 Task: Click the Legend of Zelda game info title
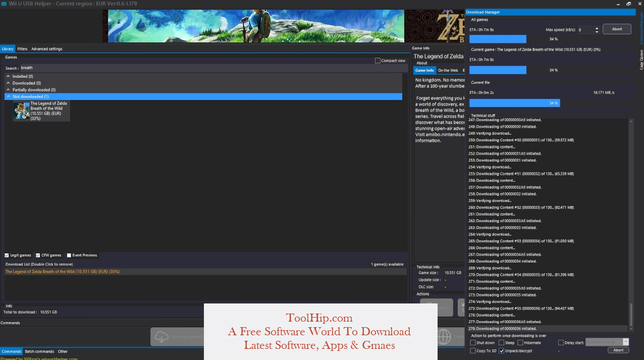tap(439, 57)
